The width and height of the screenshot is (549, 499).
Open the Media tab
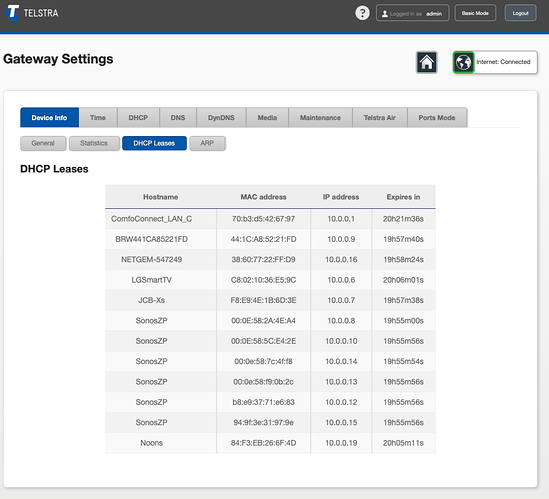(267, 118)
